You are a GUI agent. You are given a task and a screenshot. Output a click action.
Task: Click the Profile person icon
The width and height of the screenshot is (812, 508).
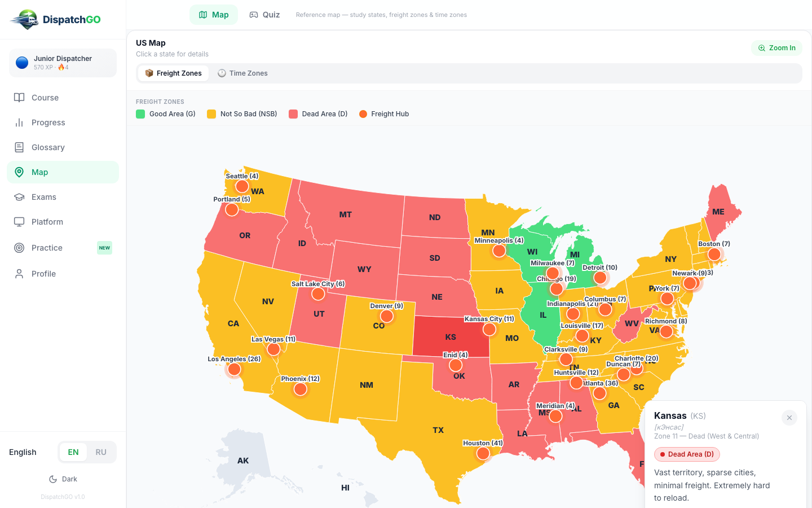point(19,274)
